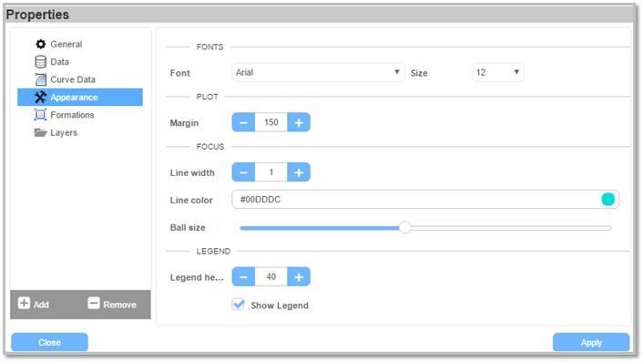Screen dimensions: 644x363
Task: Decrease the focus Line width
Action: click(243, 172)
